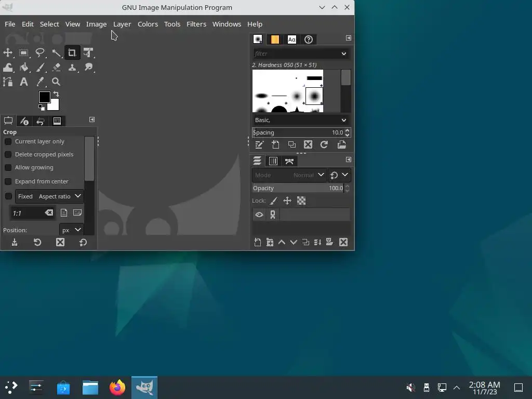The width and height of the screenshot is (532, 399).
Task: Restore tool preset in Tool Options
Action: [37, 242]
